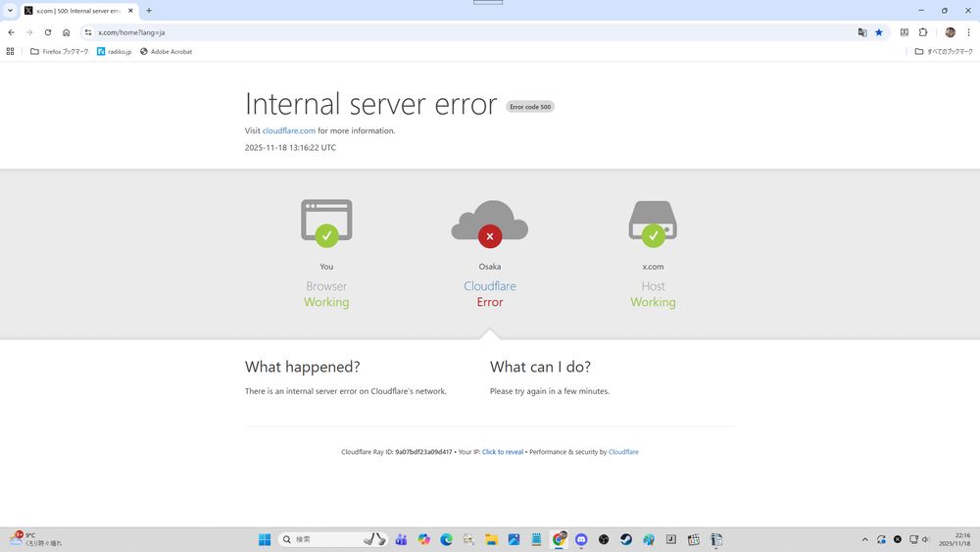Open the Adobe Acrobat bookmark
Image resolution: width=980 pixels, height=552 pixels.
coord(166,51)
